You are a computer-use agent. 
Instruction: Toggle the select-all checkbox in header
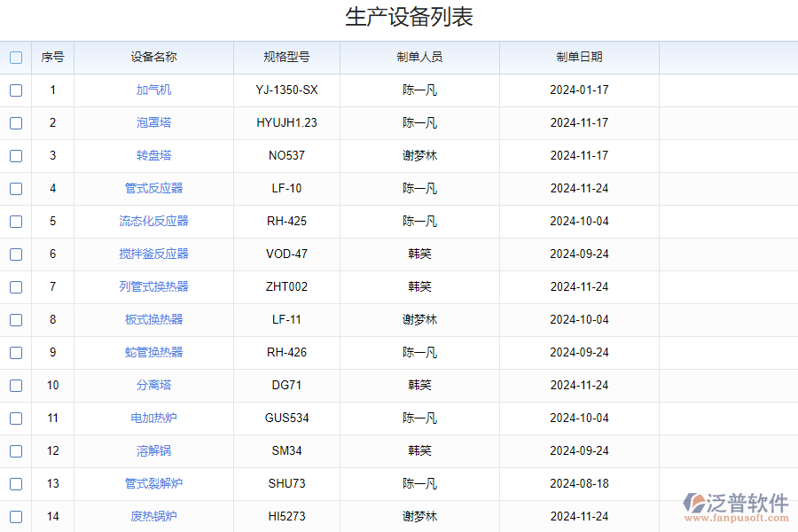point(16,58)
